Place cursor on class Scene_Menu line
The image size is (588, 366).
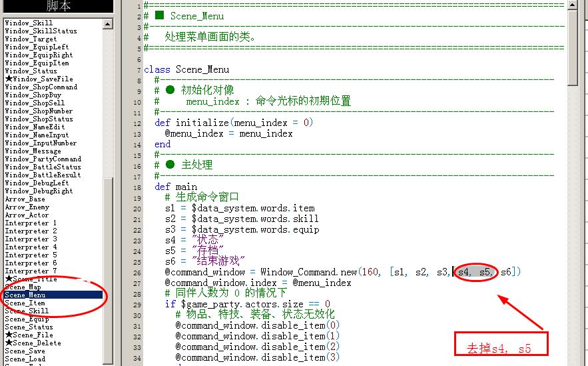click(186, 69)
